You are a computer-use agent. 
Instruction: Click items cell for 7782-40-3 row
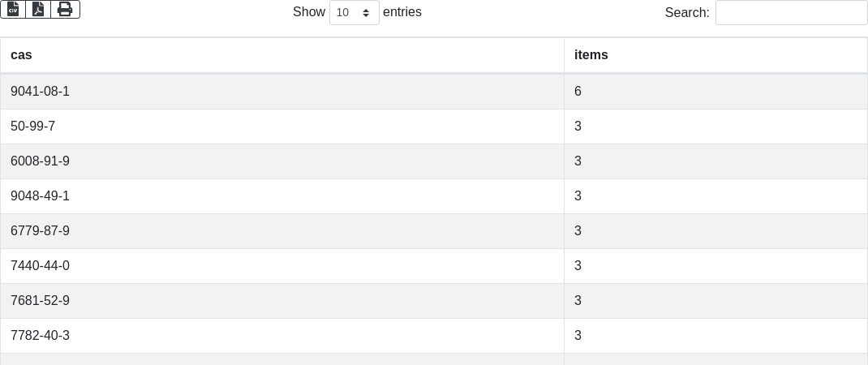coord(715,336)
